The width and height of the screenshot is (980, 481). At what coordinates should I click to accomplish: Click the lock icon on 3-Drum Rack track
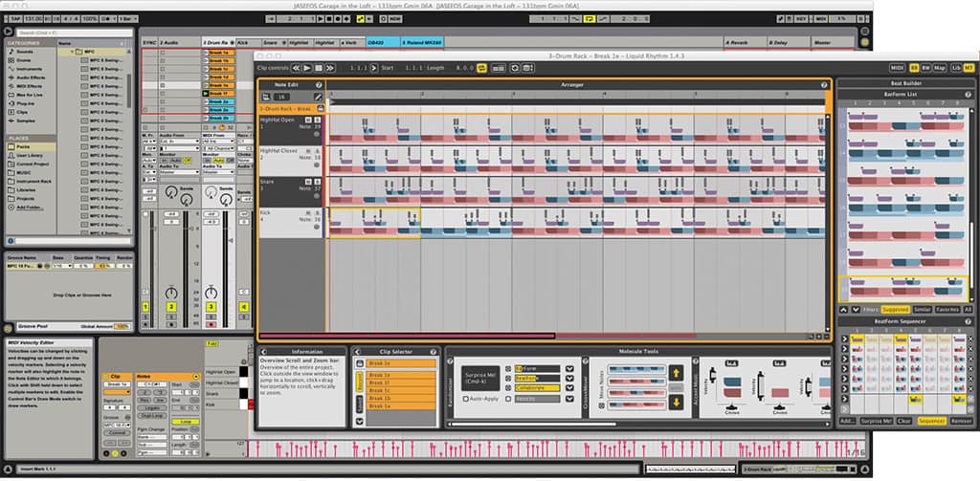pos(321,108)
